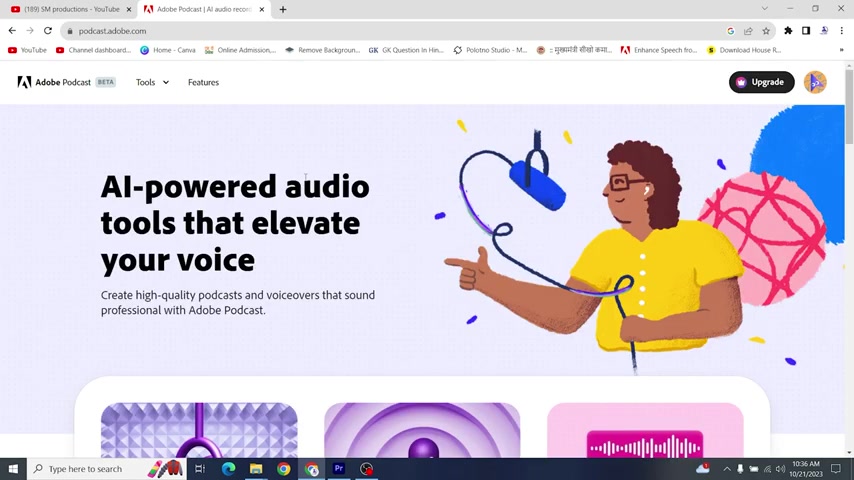Screen dimensions: 854x480
Task: Go forward to the next page
Action: [x=30, y=31]
